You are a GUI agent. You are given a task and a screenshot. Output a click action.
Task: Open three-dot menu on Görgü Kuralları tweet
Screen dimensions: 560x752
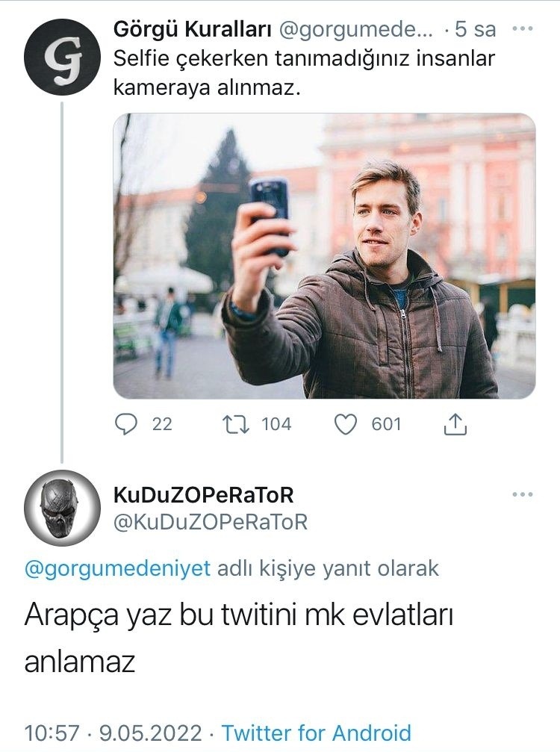click(523, 29)
